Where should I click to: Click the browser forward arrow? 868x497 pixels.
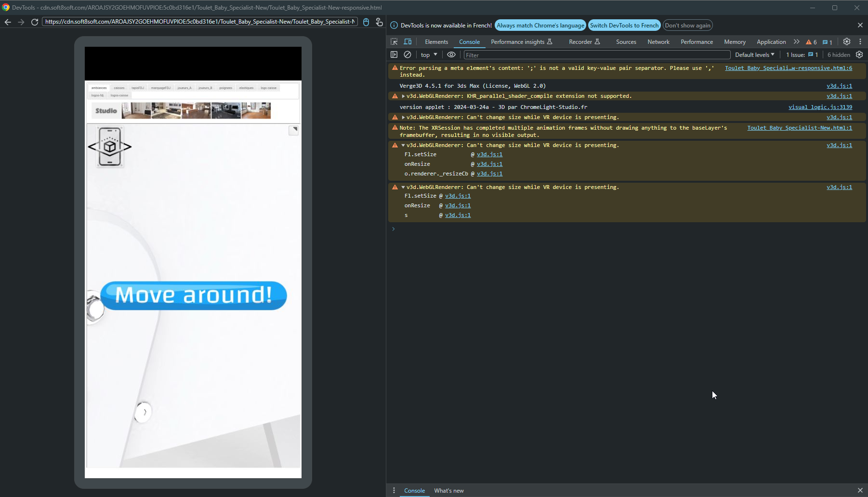coord(21,22)
